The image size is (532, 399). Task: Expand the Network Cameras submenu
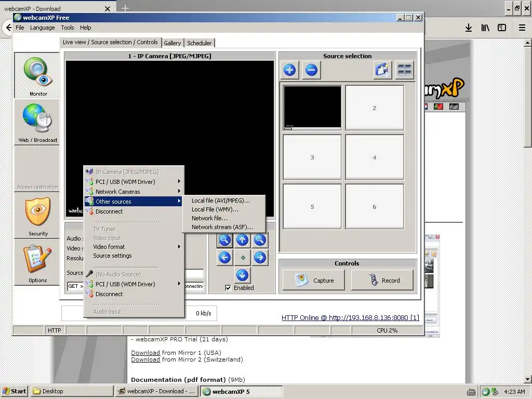tap(134, 192)
